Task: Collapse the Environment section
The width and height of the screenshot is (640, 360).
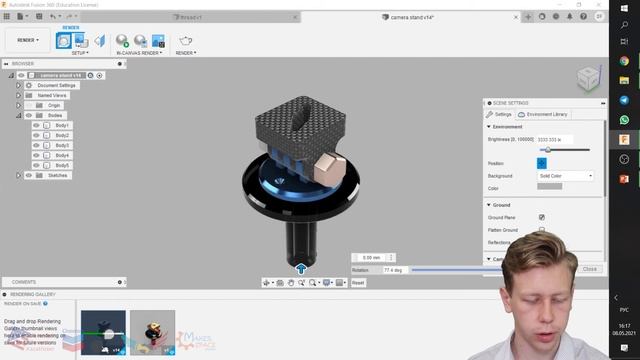Action: (x=489, y=127)
